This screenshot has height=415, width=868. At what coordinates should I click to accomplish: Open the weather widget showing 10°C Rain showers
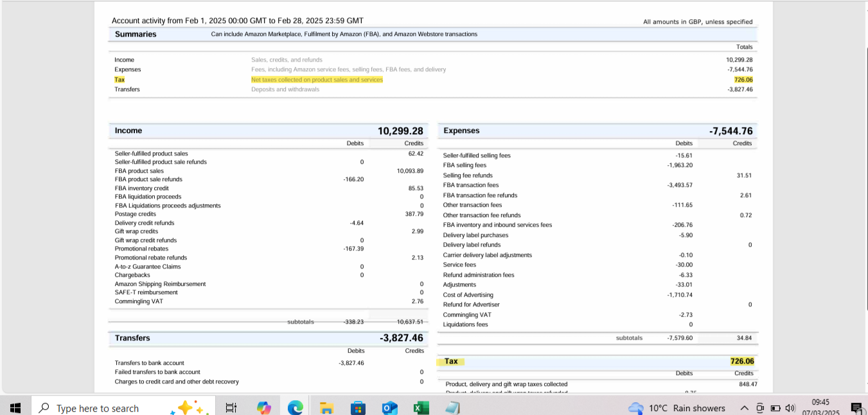point(677,408)
